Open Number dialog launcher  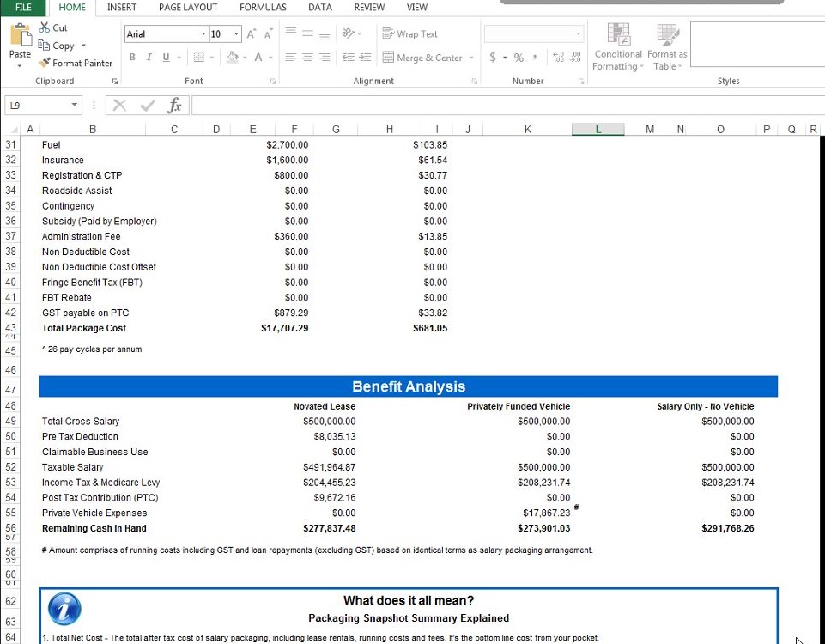pos(581,81)
